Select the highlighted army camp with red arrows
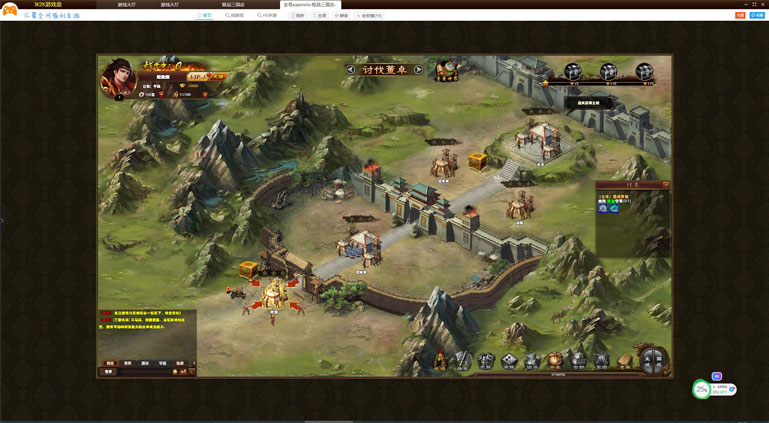 point(273,295)
